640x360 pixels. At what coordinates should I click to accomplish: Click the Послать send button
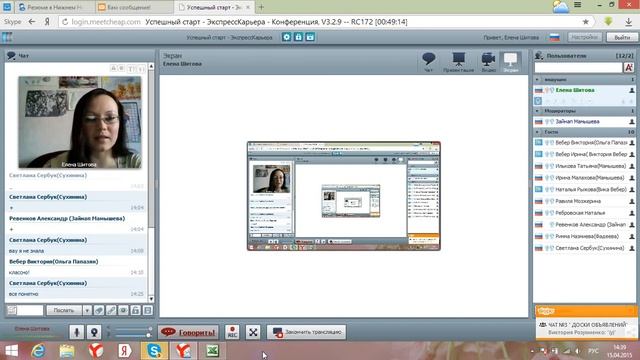[x=64, y=310]
